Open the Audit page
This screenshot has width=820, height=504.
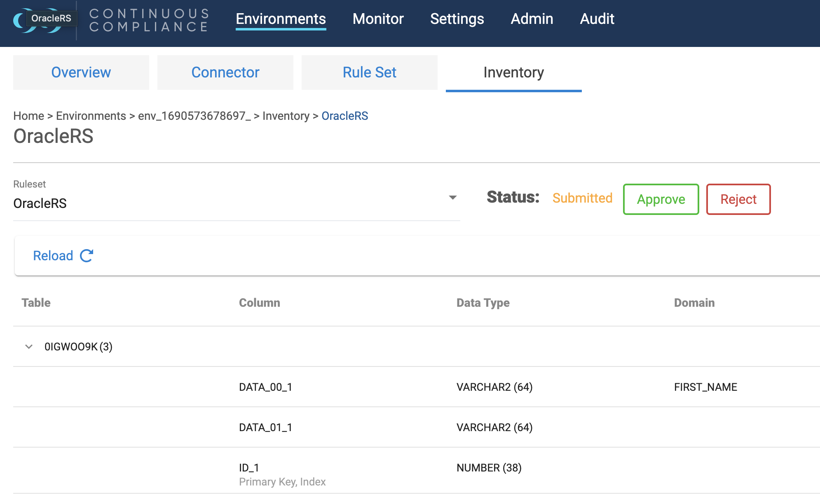tap(597, 19)
